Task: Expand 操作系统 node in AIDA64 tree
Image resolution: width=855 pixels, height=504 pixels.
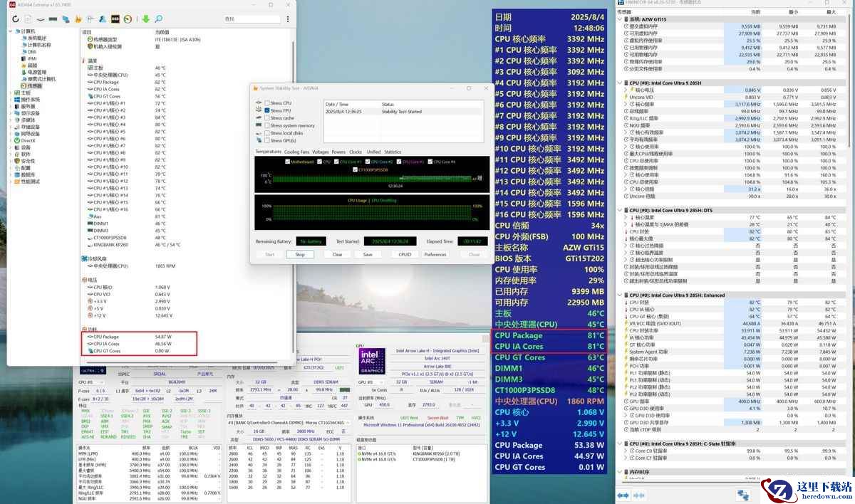Action: (x=10, y=100)
